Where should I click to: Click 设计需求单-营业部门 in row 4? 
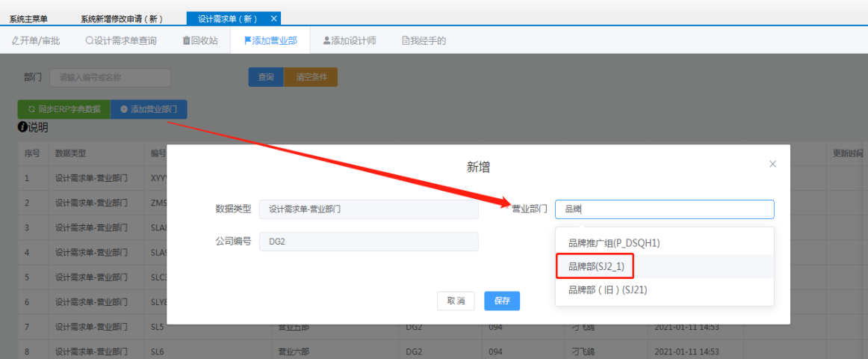91,252
